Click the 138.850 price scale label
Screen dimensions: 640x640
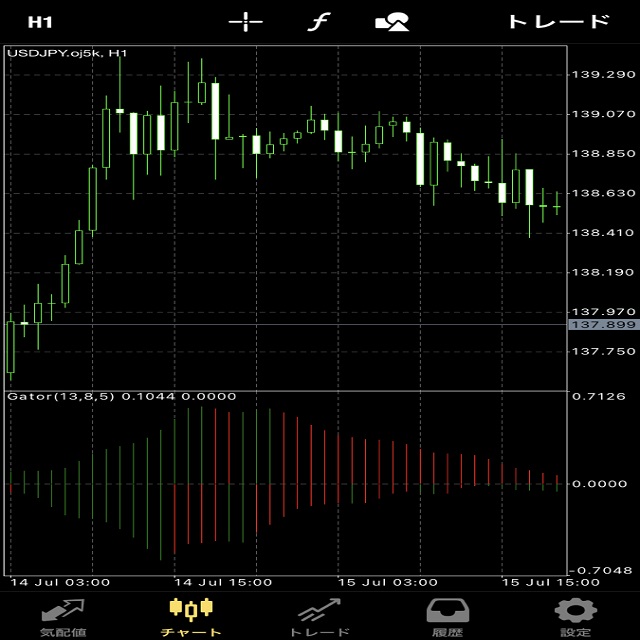click(603, 154)
